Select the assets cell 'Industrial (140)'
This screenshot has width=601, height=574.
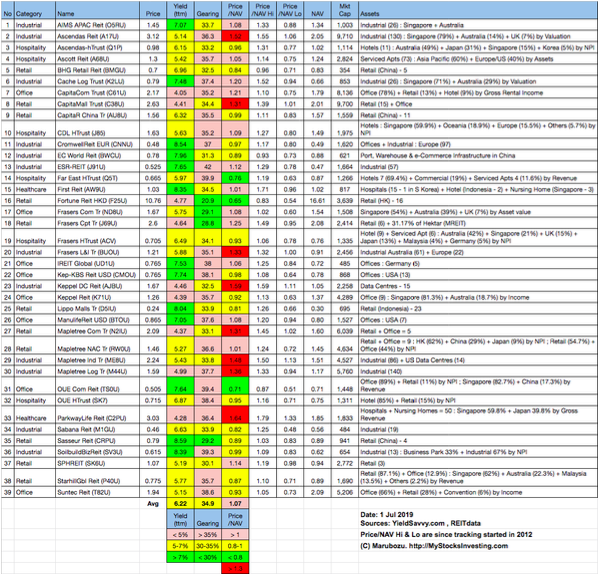click(x=478, y=372)
